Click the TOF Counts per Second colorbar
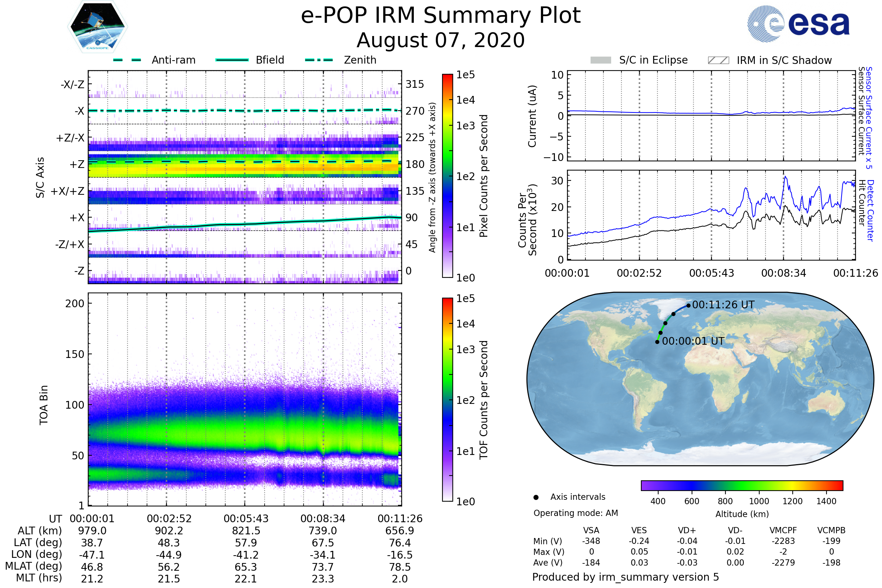882x588 pixels. (x=448, y=400)
